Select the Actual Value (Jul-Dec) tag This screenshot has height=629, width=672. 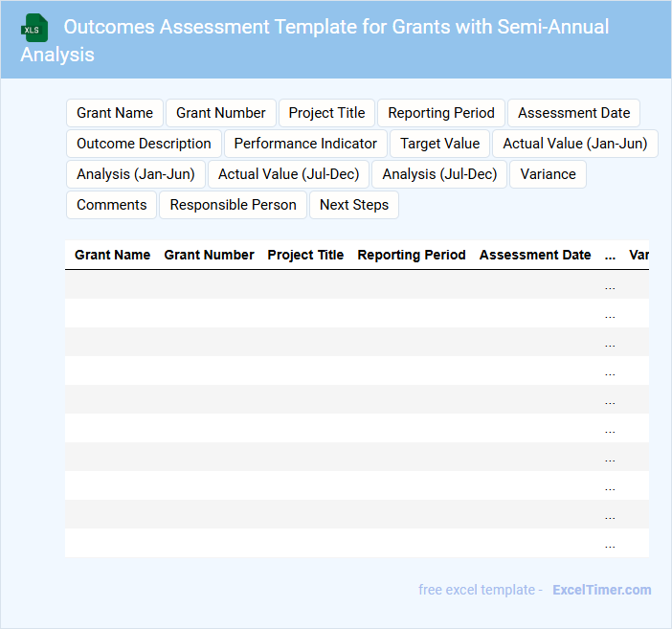coord(288,174)
